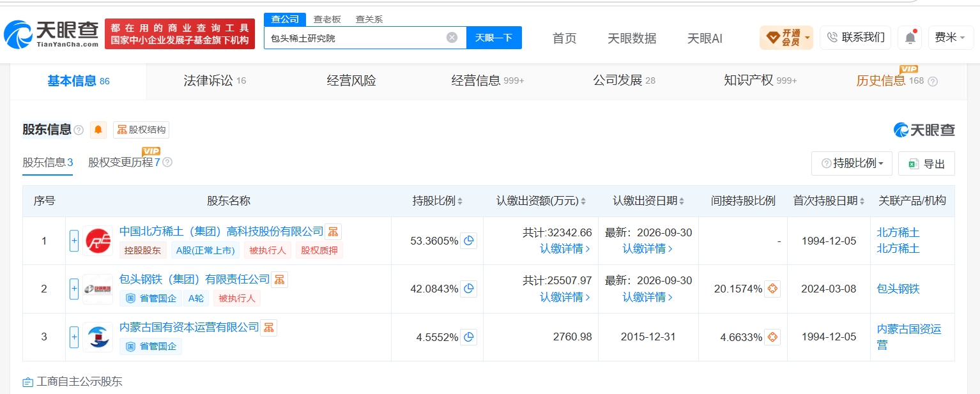
Task: Show pie chart for 4.5552% holding
Action: 469,337
